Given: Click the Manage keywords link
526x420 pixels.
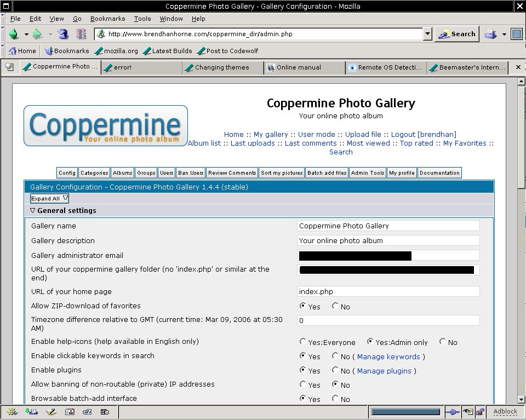Looking at the screenshot, I should (388, 356).
